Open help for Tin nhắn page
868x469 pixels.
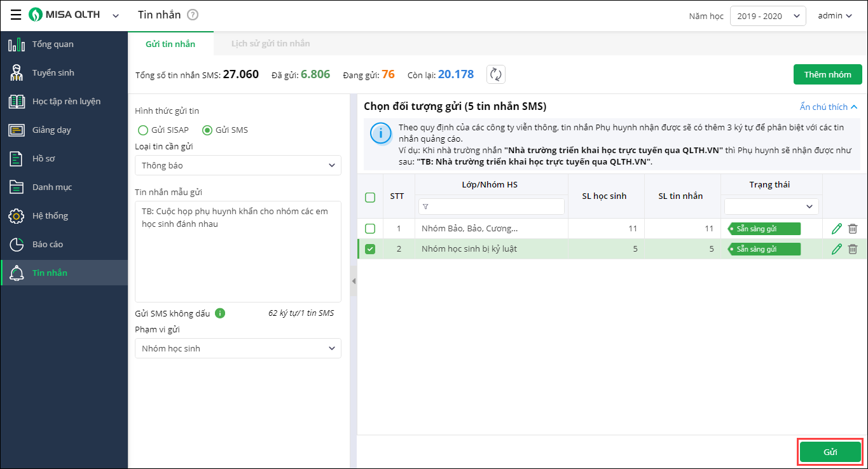pyautogui.click(x=193, y=15)
